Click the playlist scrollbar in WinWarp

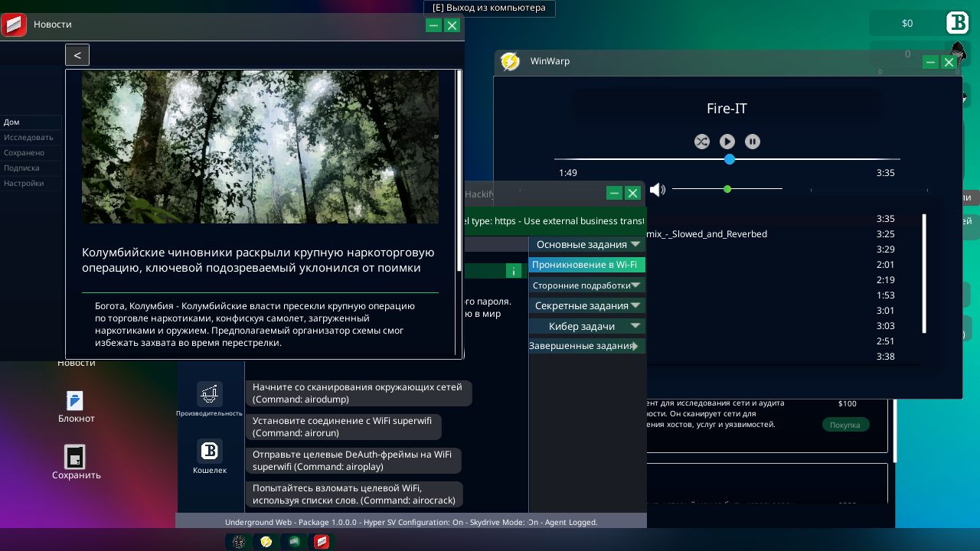(x=924, y=273)
